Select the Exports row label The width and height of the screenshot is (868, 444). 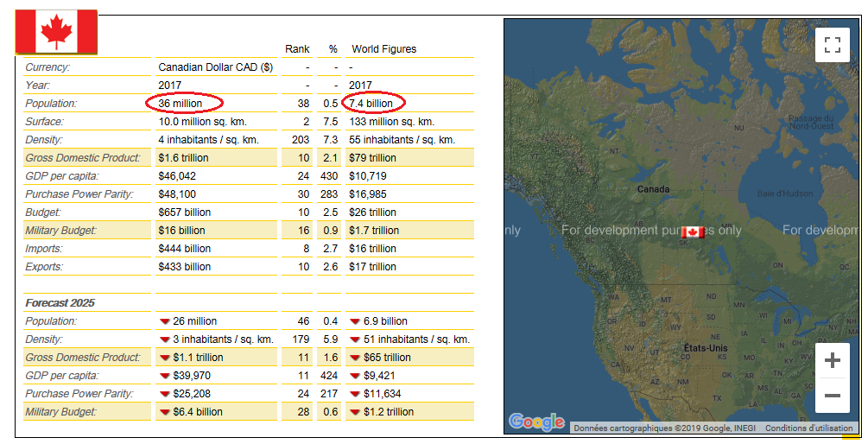(x=44, y=267)
